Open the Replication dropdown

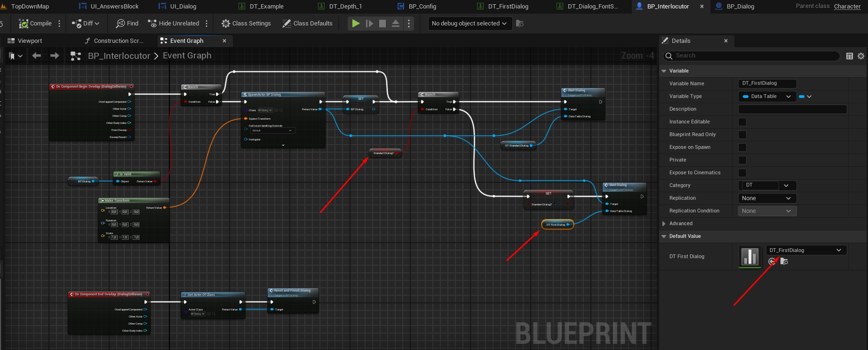point(767,198)
